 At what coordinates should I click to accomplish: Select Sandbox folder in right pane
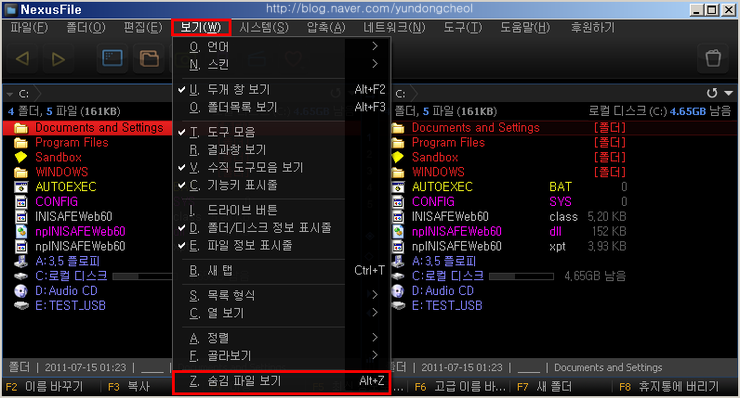[435, 157]
